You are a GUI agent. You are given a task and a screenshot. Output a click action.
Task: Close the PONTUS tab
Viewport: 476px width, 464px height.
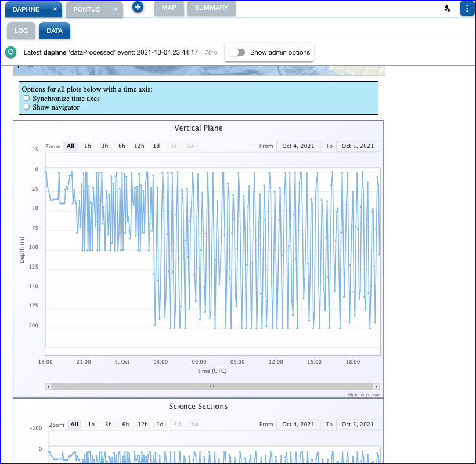pos(116,9)
